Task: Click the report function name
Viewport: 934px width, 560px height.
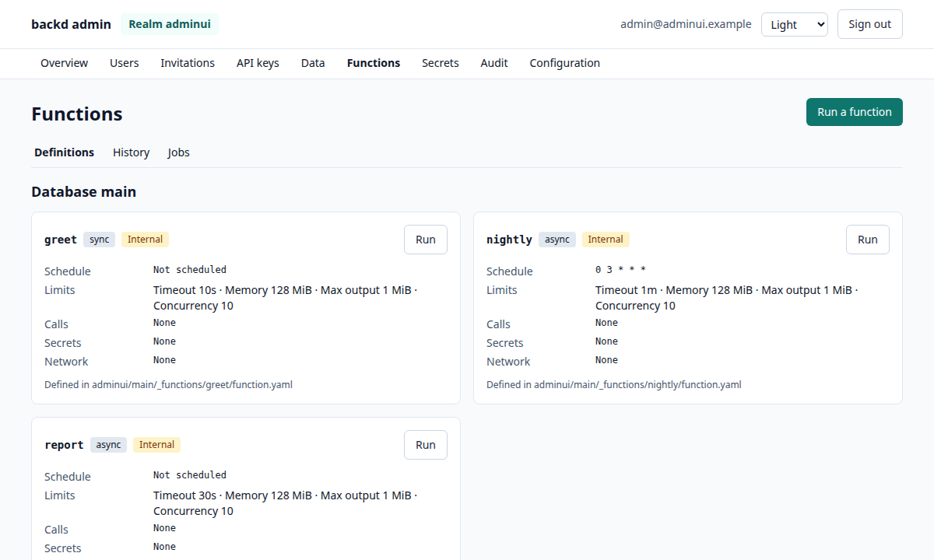Action: pos(64,445)
